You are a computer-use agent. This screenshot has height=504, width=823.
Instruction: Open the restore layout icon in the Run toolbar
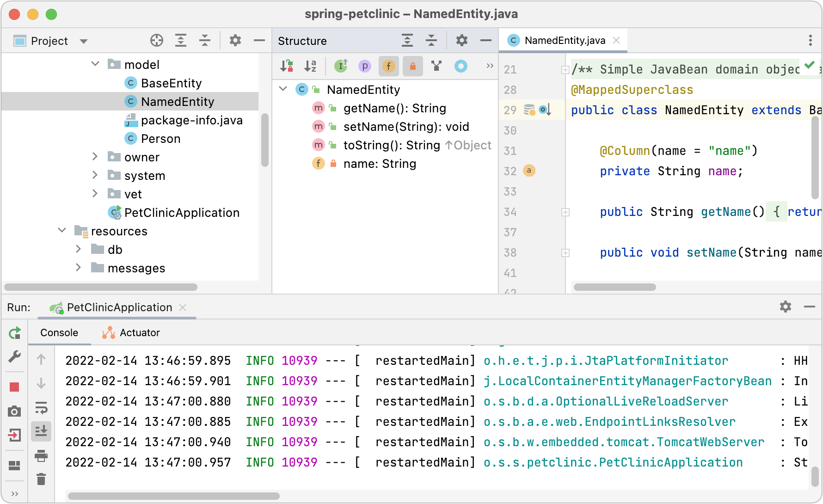15,465
